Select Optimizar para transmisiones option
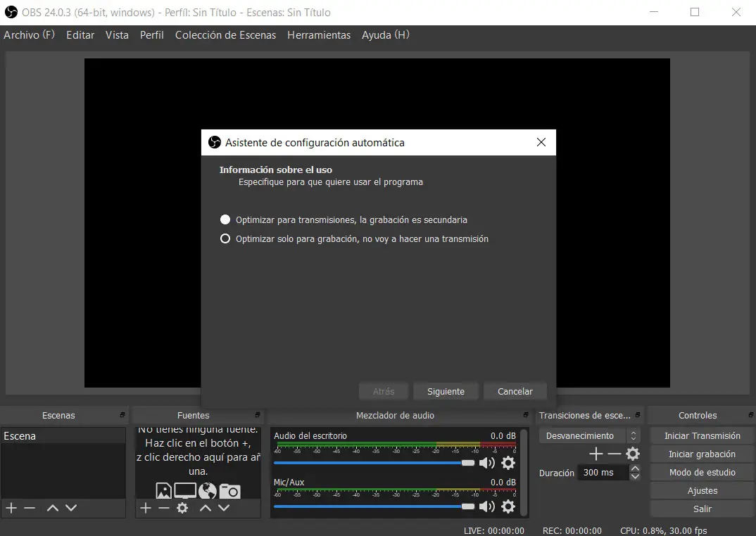Image resolution: width=756 pixels, height=536 pixels. [344, 219]
